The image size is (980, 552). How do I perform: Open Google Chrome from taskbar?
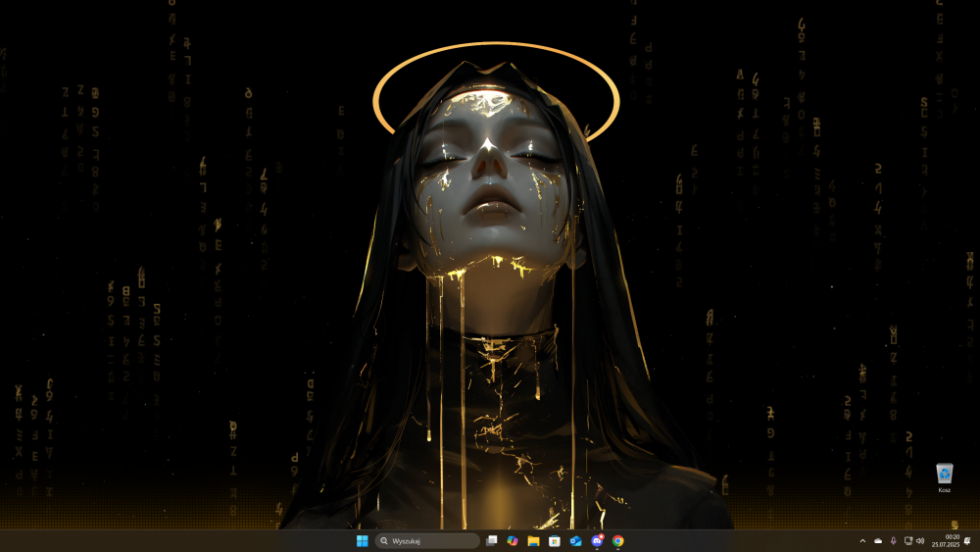[x=618, y=541]
